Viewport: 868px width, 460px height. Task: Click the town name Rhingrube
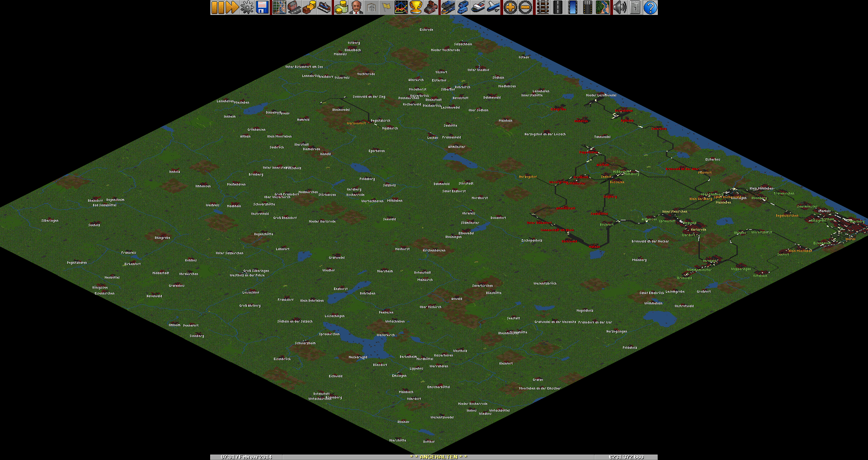(x=162, y=238)
